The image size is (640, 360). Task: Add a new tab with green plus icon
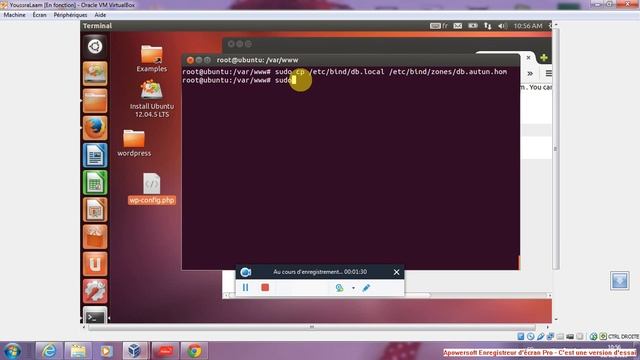[x=544, y=58]
